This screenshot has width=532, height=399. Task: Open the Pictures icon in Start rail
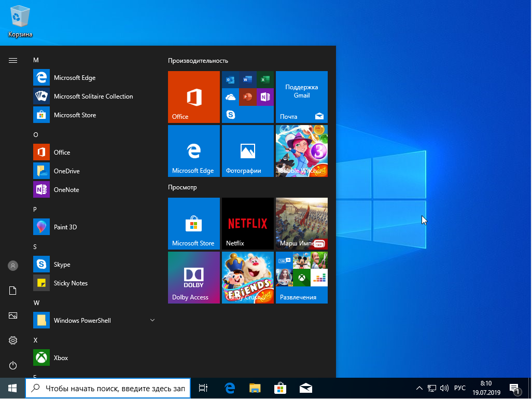click(x=13, y=315)
